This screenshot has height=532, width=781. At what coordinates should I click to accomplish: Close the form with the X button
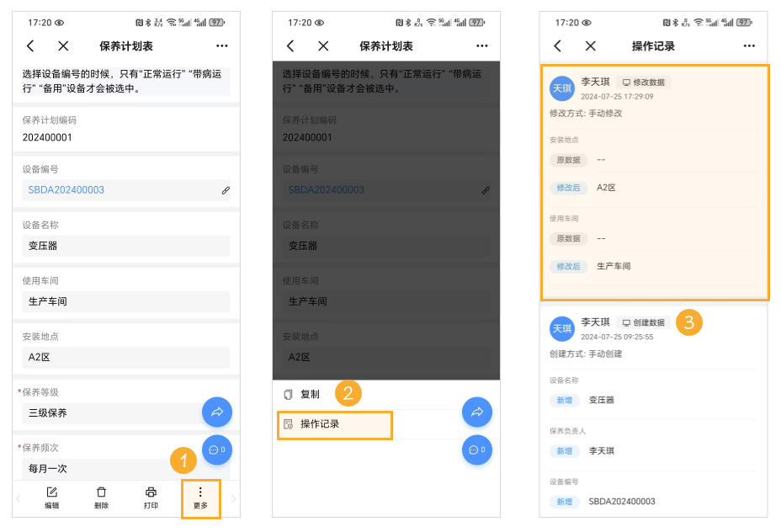[x=63, y=46]
